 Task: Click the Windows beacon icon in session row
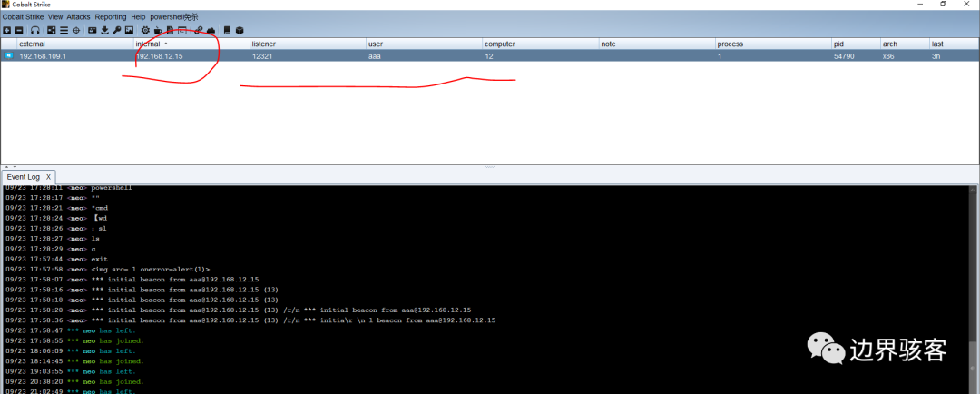click(9, 55)
